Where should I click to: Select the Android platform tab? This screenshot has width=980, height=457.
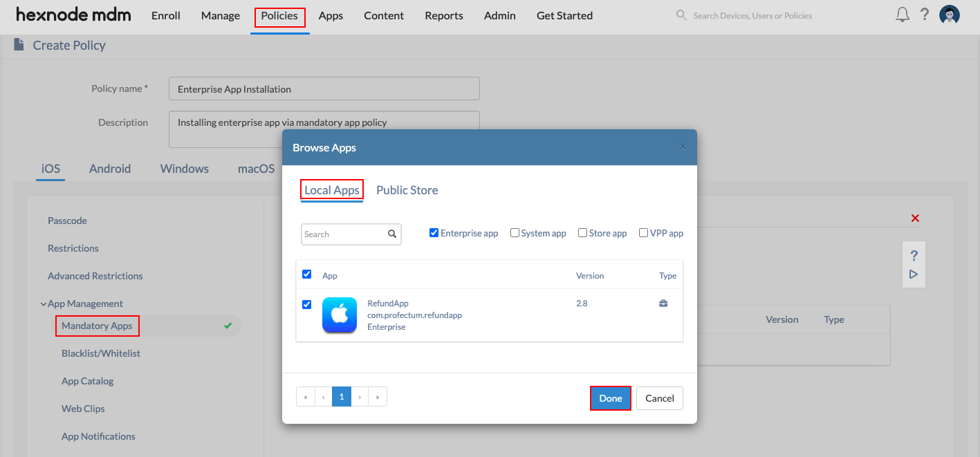pyautogui.click(x=110, y=169)
